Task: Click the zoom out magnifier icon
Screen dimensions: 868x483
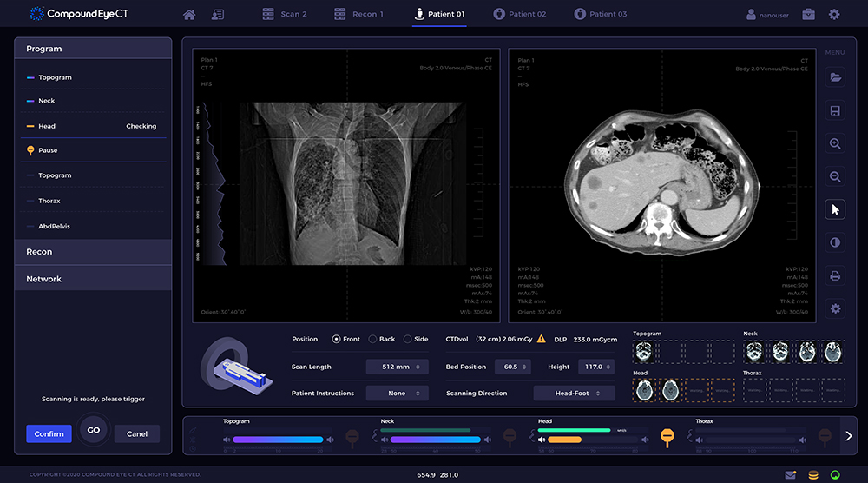Action: [x=835, y=176]
